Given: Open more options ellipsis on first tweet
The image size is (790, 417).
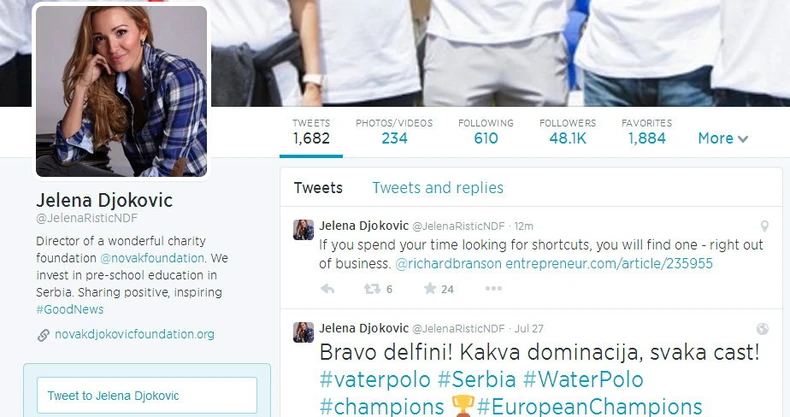Looking at the screenshot, I should (493, 288).
